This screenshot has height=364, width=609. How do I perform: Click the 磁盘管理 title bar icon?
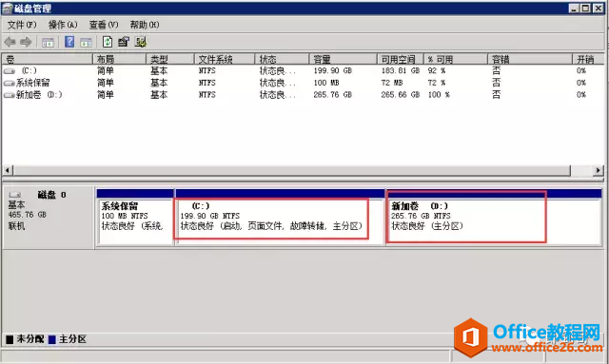click(8, 9)
